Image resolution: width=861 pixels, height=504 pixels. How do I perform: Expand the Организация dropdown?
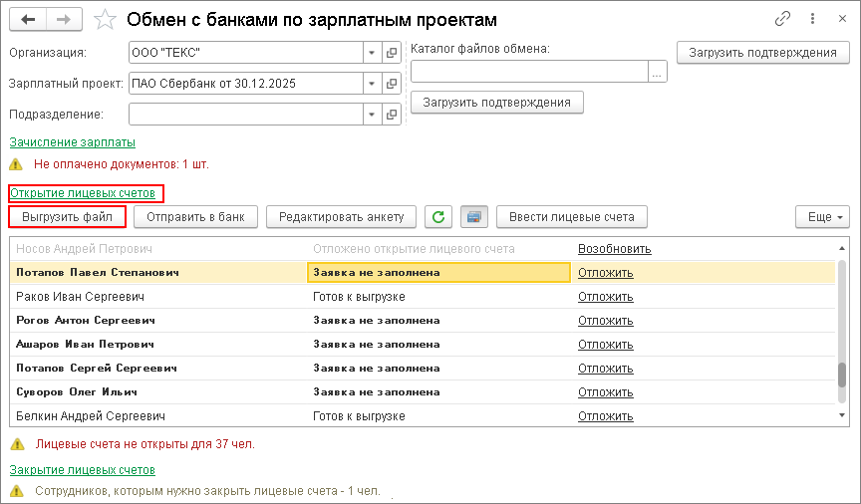click(371, 53)
